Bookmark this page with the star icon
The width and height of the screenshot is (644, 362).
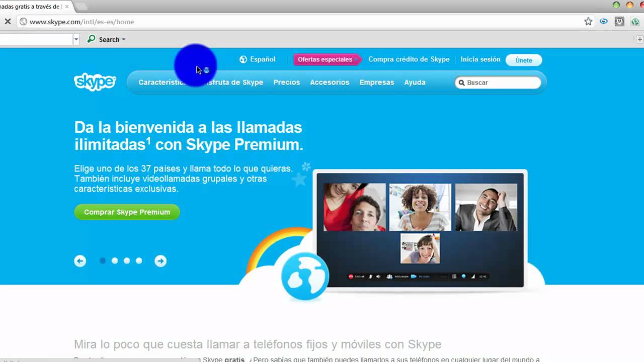pyautogui.click(x=588, y=22)
